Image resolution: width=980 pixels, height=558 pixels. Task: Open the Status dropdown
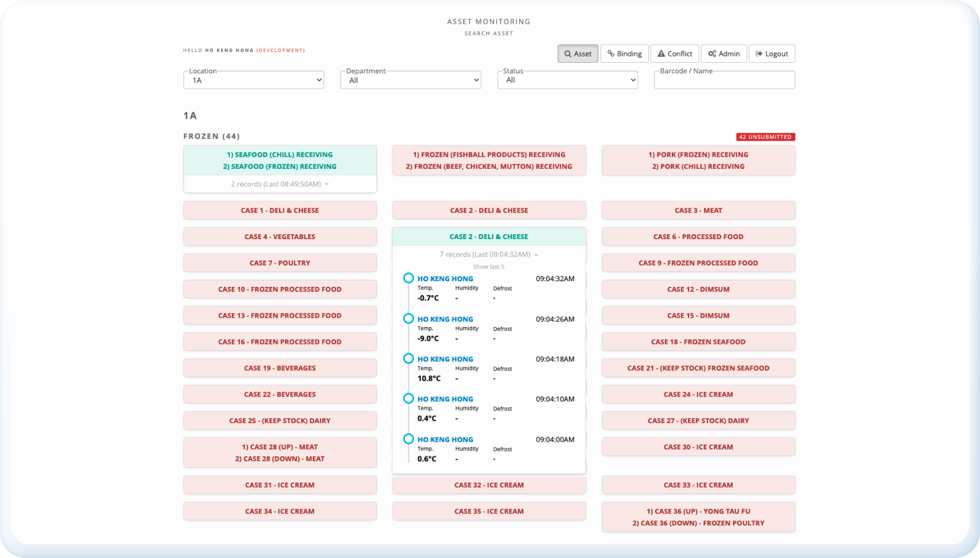pos(568,80)
